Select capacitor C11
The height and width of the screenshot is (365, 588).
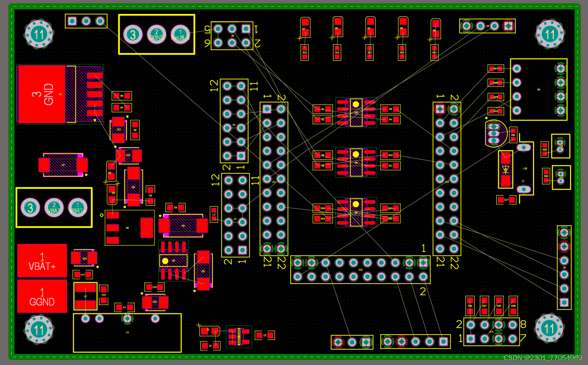(x=118, y=130)
